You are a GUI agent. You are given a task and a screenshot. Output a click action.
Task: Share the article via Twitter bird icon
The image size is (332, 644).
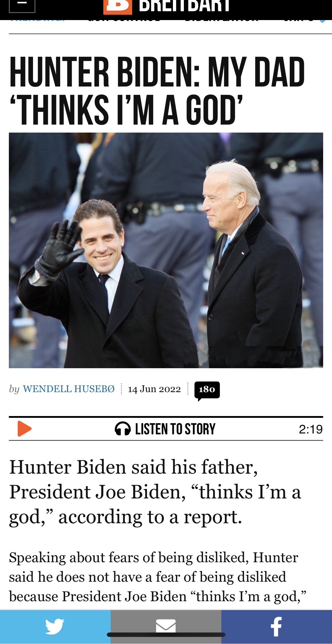(55, 627)
